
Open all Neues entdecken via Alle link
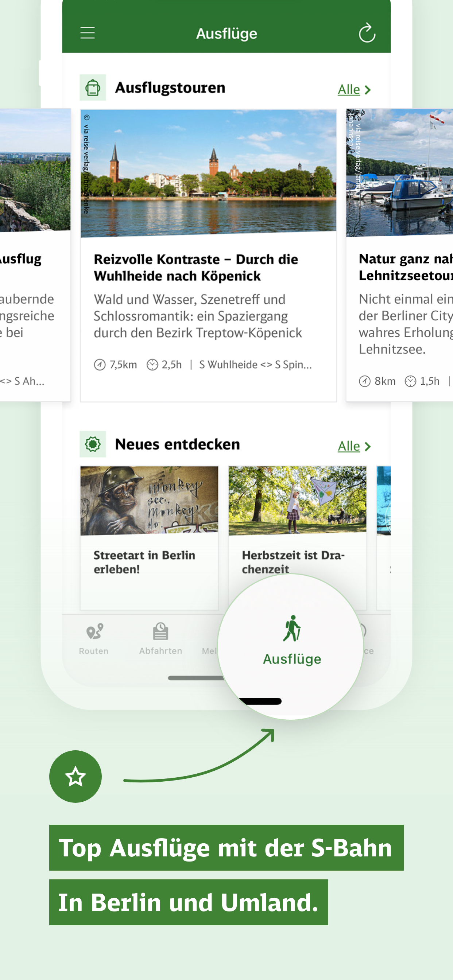(x=349, y=446)
